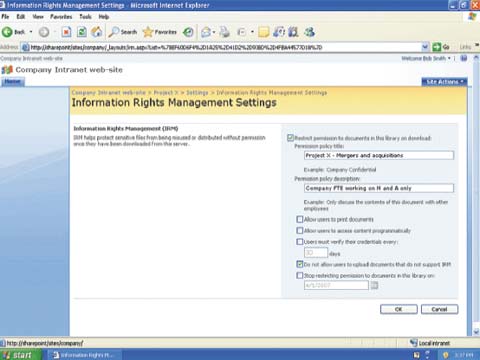
Task: Open the Favorites menu in menu bar
Action: point(61,17)
